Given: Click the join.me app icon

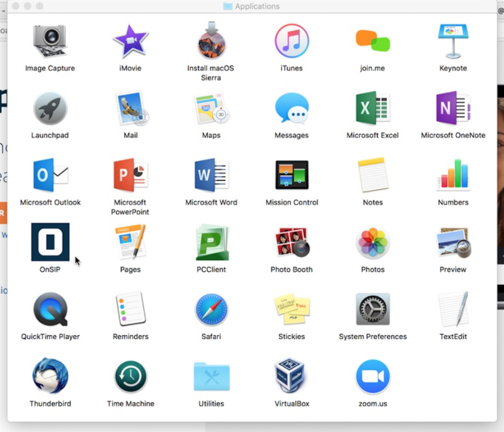Looking at the screenshot, I should 373,41.
